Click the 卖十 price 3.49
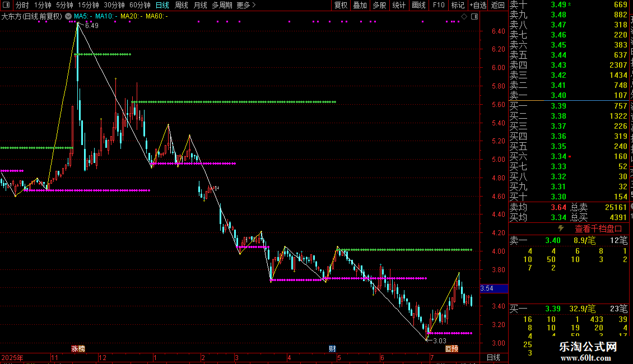The height and width of the screenshot is (364, 633). 558,4
